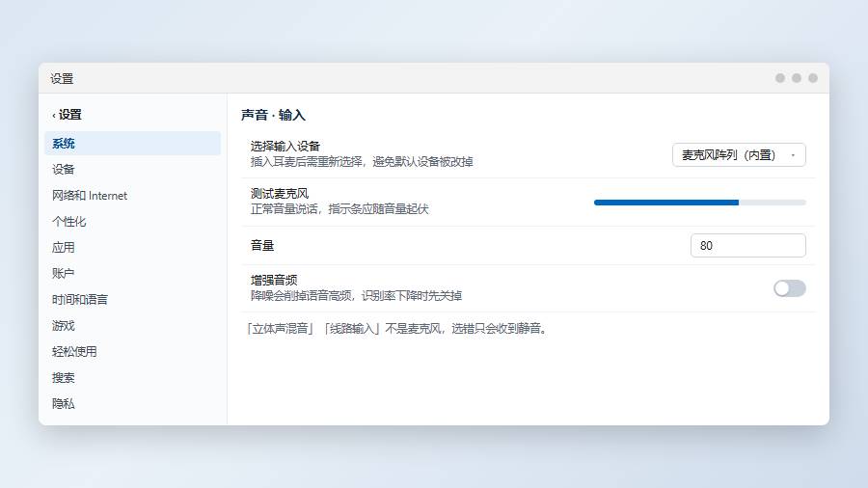This screenshot has height=488, width=868.
Task: Click the last window control dot in title bar
Action: tap(813, 78)
